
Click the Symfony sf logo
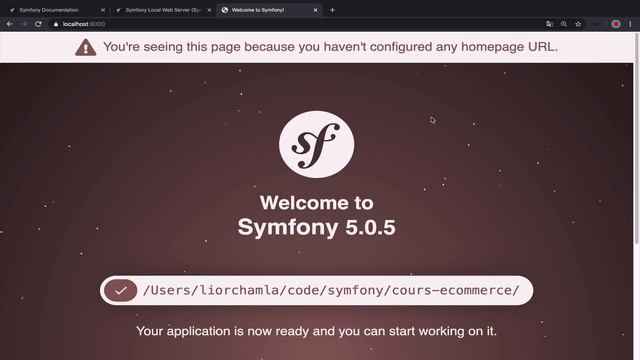click(317, 144)
